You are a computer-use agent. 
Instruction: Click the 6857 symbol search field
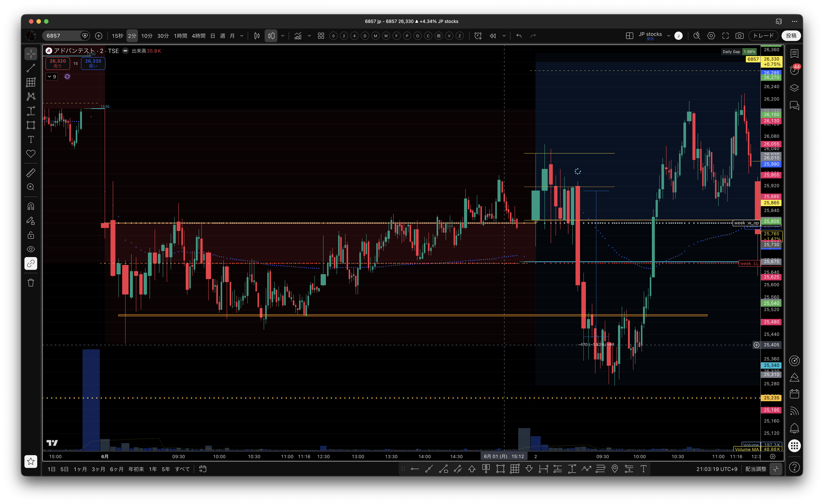pyautogui.click(x=62, y=36)
